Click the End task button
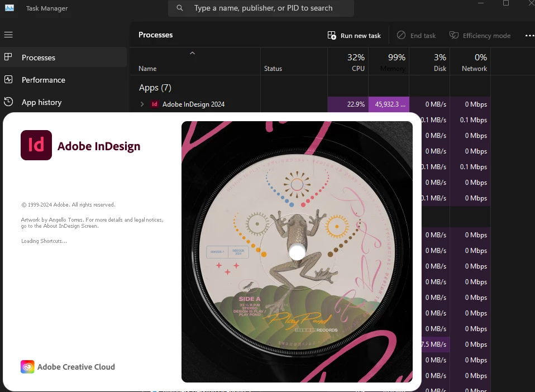Image resolution: width=535 pixels, height=392 pixels. [x=416, y=36]
